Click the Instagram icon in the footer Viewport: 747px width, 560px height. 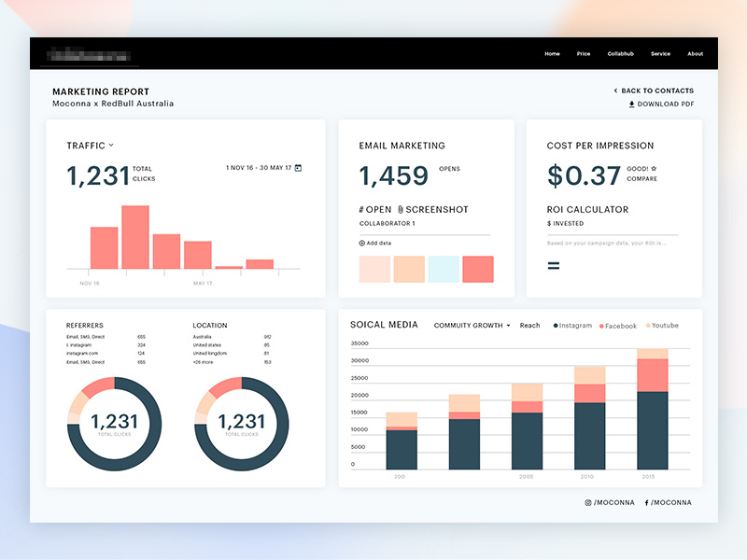pyautogui.click(x=588, y=502)
